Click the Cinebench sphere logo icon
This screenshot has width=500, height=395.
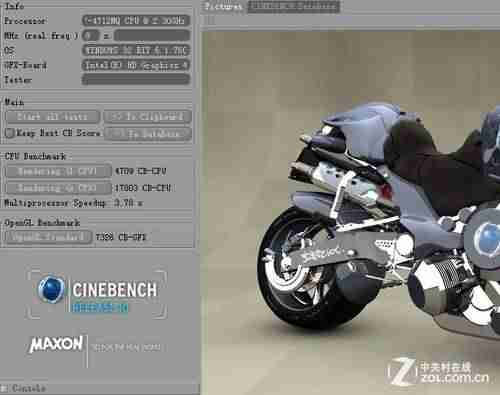tap(51, 289)
